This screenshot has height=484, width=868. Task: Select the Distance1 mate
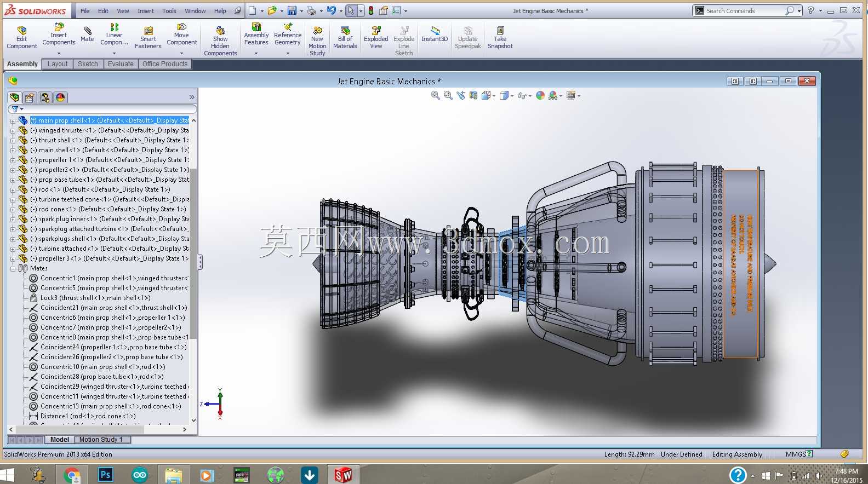coord(83,416)
